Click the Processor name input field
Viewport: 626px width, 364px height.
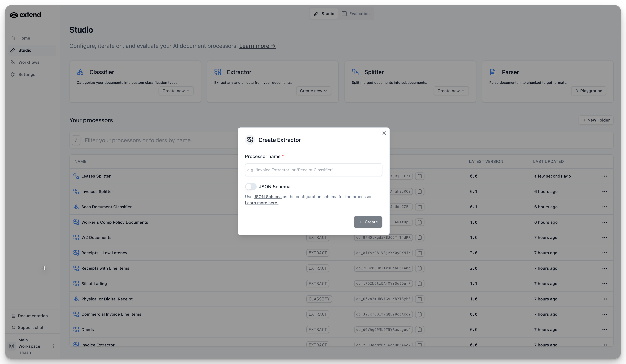coord(313,170)
